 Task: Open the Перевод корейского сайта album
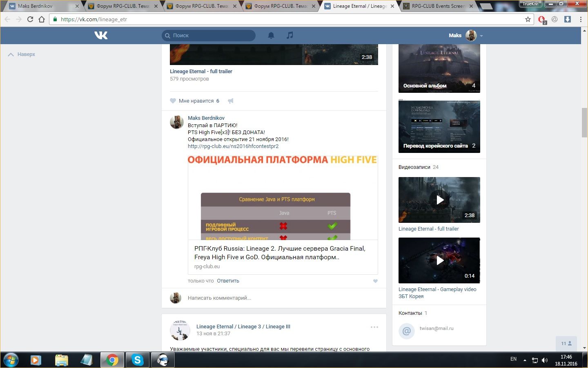[439, 127]
